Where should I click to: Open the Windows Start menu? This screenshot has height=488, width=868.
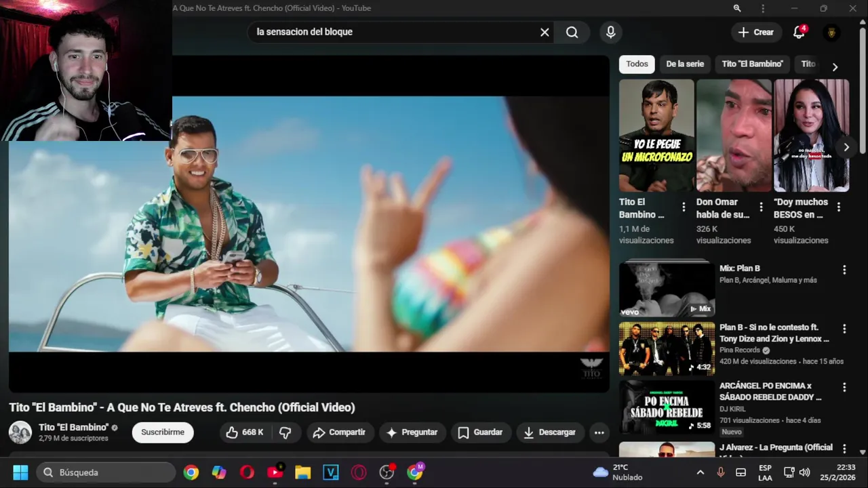click(20, 472)
